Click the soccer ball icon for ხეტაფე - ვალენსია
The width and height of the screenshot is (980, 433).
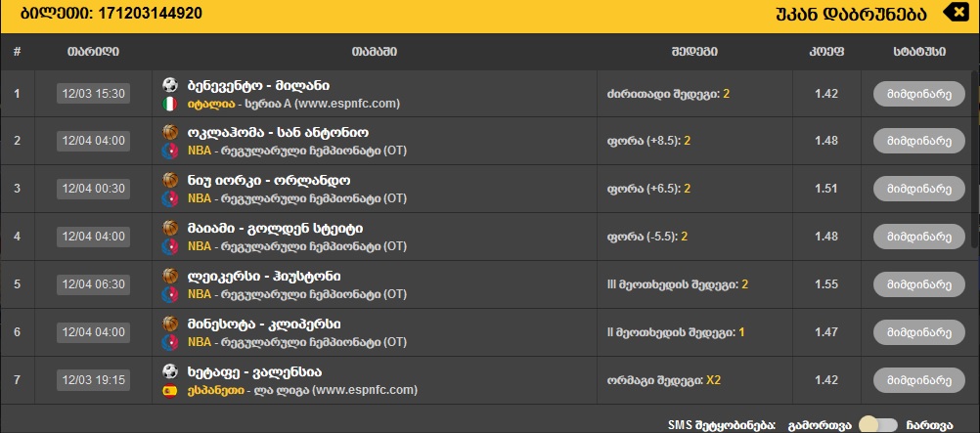tap(170, 371)
